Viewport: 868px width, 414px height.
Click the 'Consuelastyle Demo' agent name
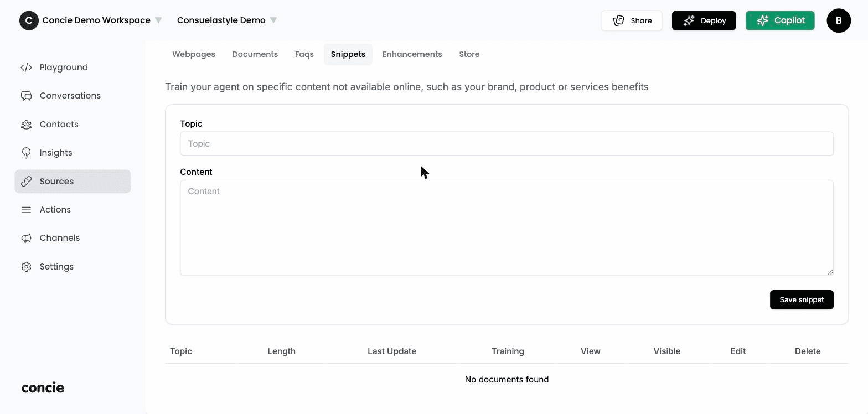coord(221,20)
